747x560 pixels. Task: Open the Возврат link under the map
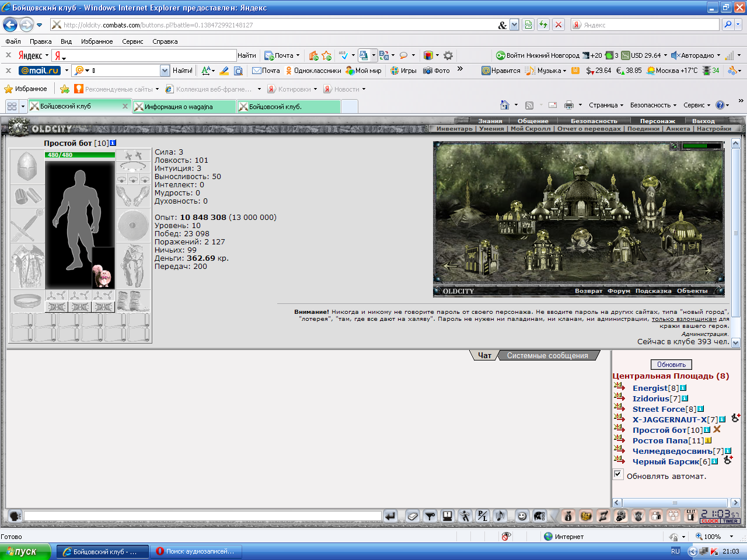(x=588, y=290)
